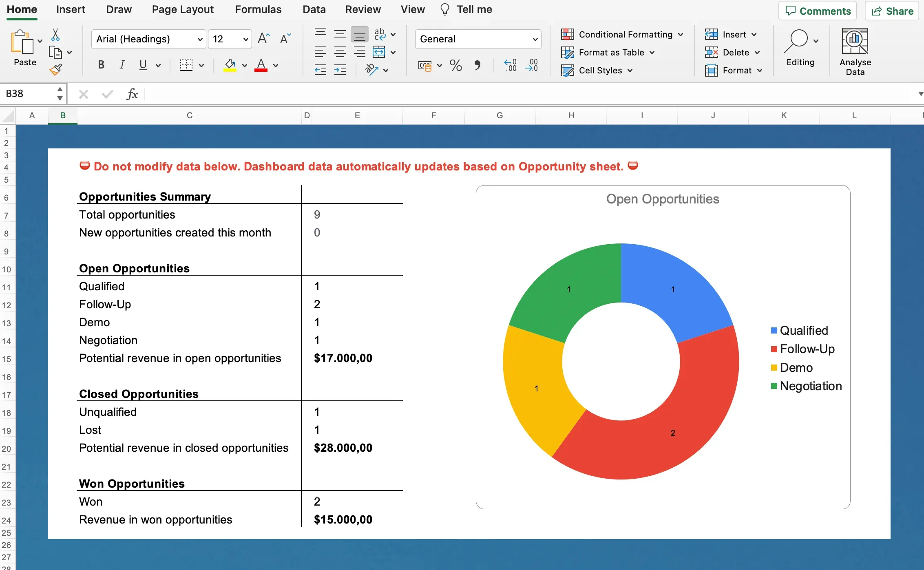
Task: Click the Increase Font Size icon
Action: (x=263, y=38)
